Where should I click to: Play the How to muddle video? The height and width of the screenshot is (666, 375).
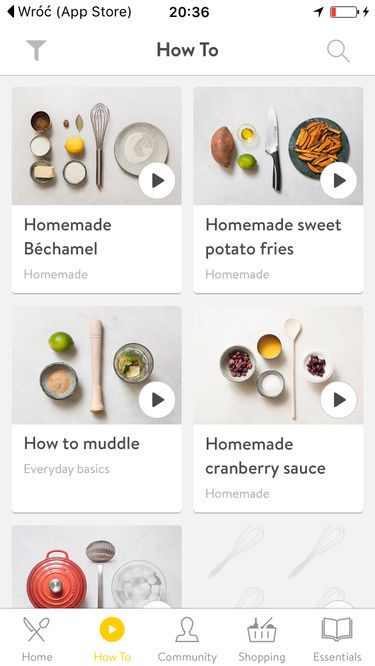pos(157,400)
